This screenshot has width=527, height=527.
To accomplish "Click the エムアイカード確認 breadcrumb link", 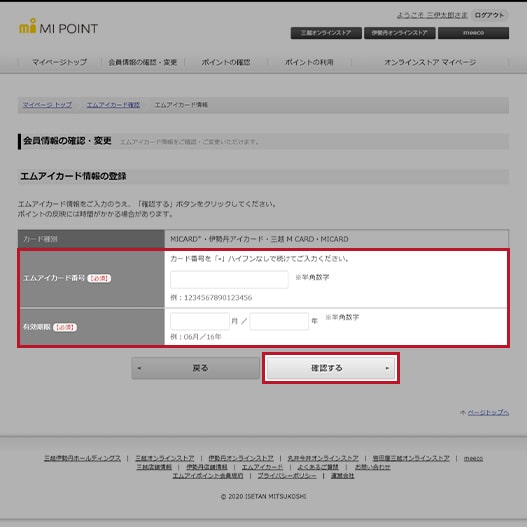I will tap(113, 105).
